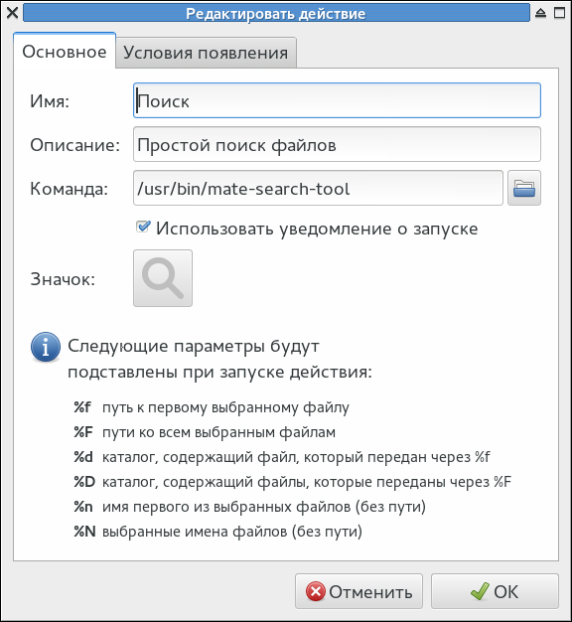Click the 'Использовать уведомление о запуске' label text
Image resolution: width=572 pixels, height=622 pixels.
[x=317, y=229]
